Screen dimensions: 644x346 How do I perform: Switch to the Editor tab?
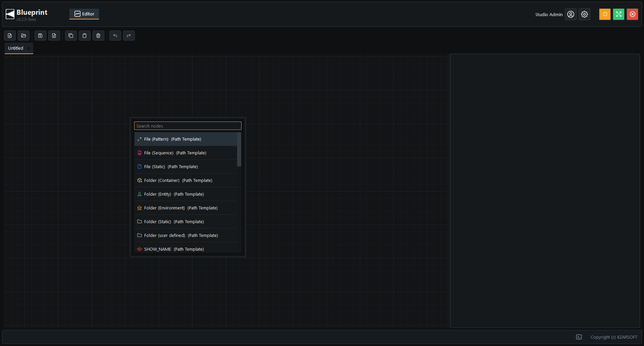(x=84, y=14)
